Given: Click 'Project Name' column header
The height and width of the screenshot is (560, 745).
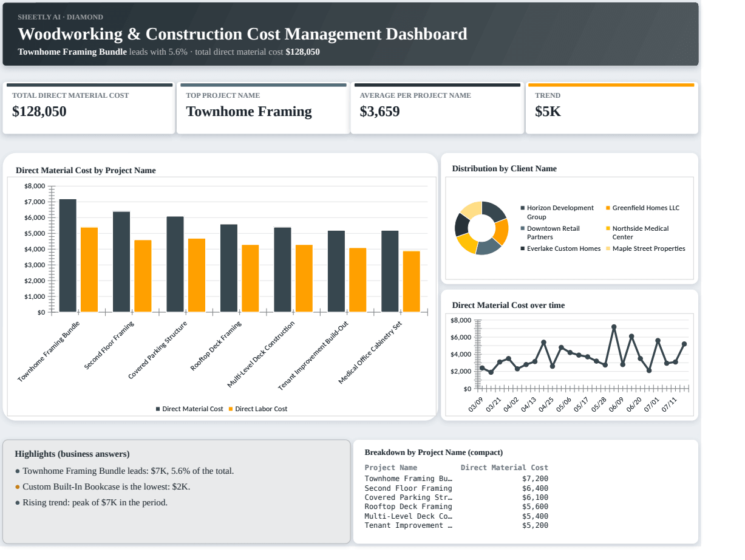Looking at the screenshot, I should click(x=391, y=468).
